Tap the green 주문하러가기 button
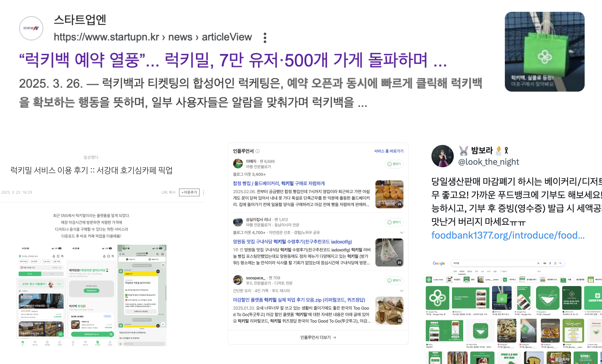 (91, 291)
